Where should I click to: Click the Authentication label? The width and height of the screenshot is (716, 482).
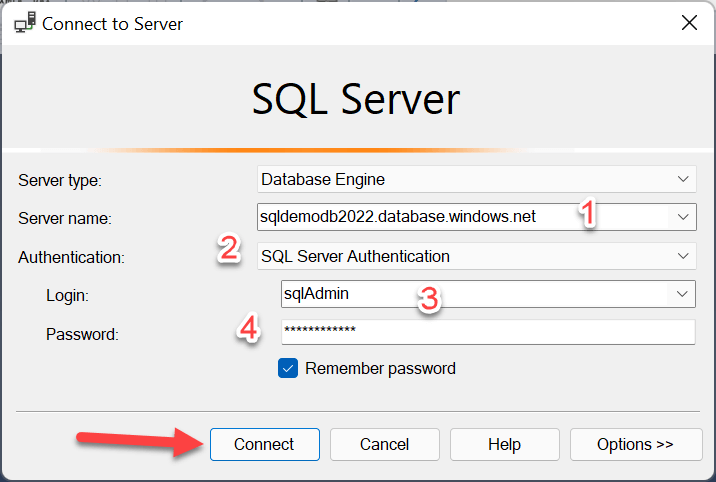pos(71,257)
